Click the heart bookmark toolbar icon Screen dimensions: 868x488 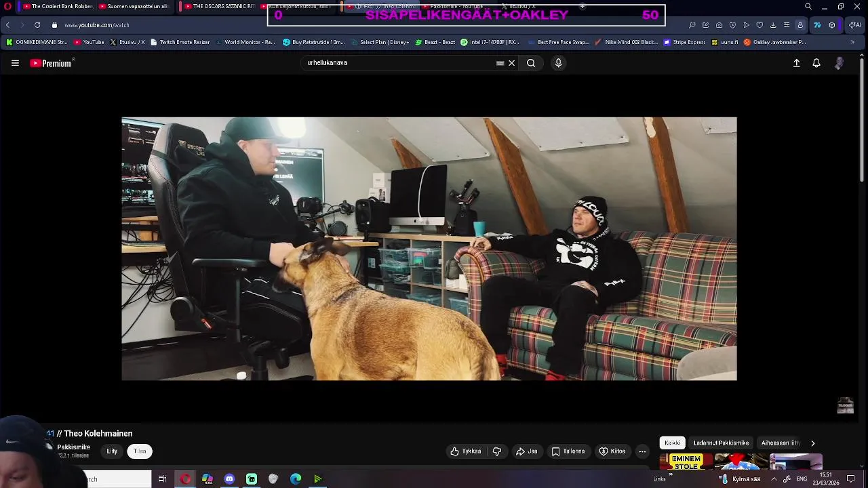(x=759, y=25)
